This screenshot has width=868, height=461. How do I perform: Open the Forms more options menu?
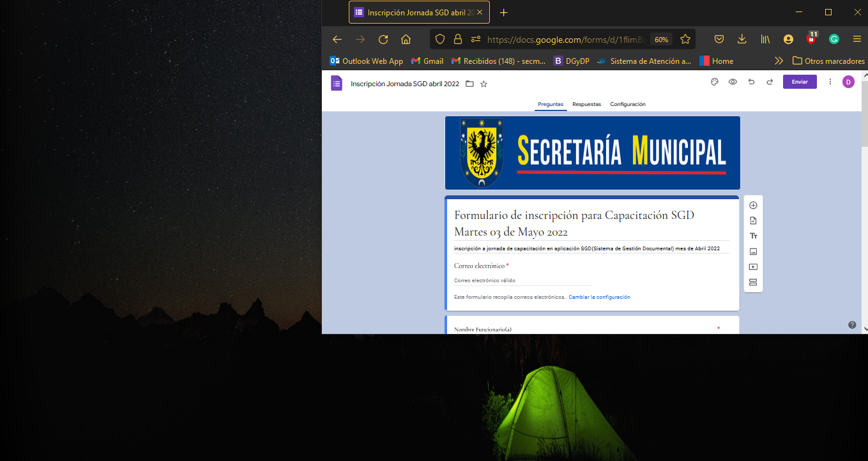pyautogui.click(x=830, y=82)
